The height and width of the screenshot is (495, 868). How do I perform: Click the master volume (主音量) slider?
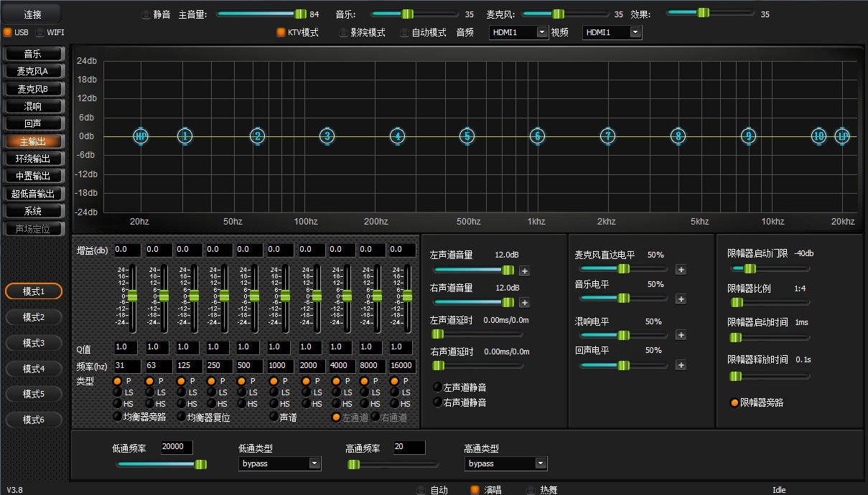(x=261, y=14)
